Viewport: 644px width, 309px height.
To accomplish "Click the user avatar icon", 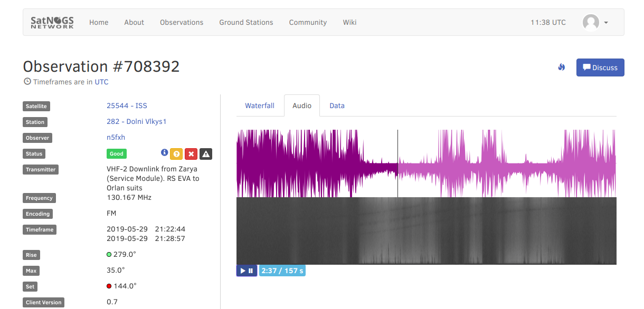I will [591, 22].
